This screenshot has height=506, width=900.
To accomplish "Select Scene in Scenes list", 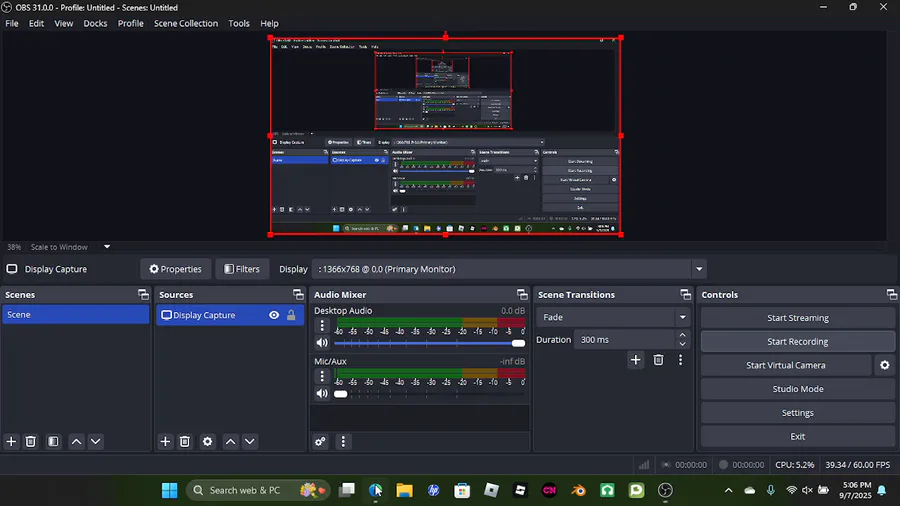I will (76, 314).
